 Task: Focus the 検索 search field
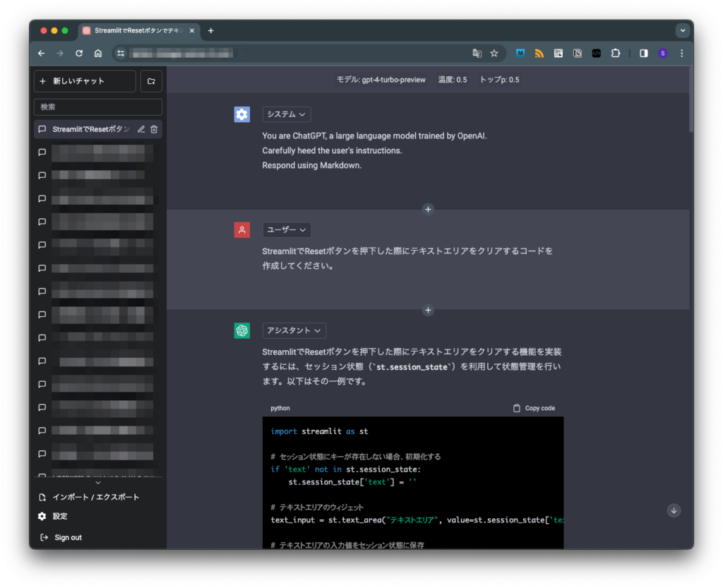[97, 107]
